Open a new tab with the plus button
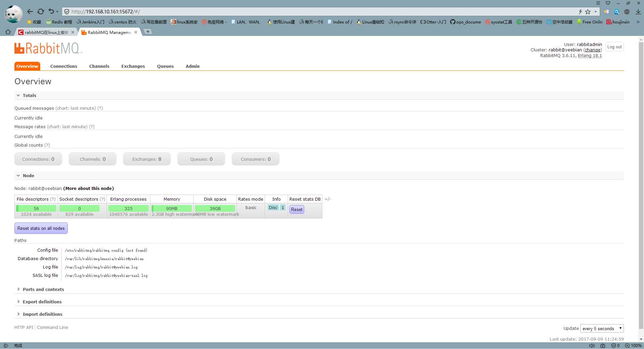 (148, 32)
